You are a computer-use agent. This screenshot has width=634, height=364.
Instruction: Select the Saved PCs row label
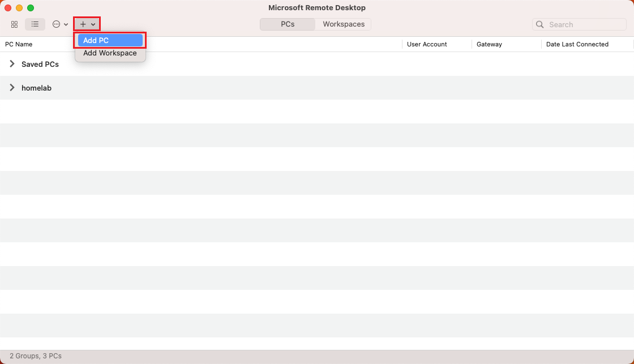pos(40,65)
